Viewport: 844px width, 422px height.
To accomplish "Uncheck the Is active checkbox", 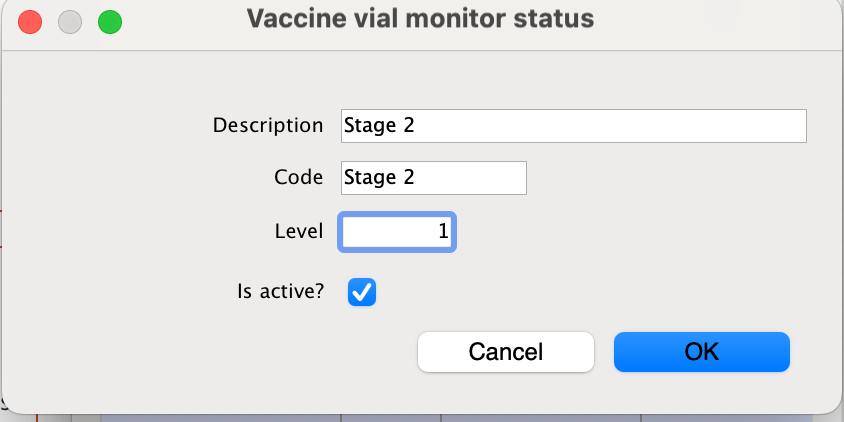I will (362, 292).
